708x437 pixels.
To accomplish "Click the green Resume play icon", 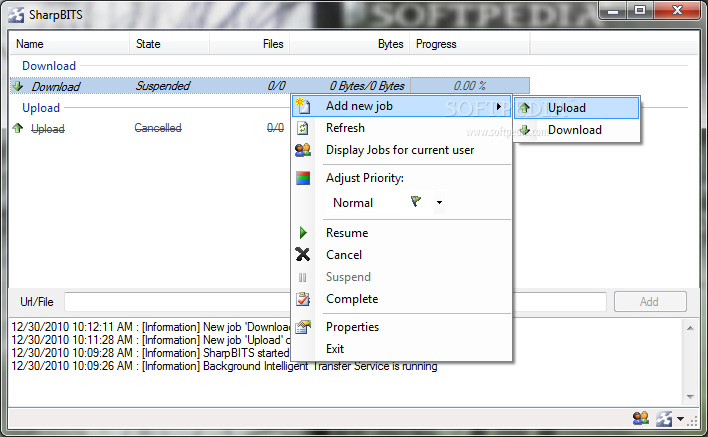I will click(x=303, y=233).
